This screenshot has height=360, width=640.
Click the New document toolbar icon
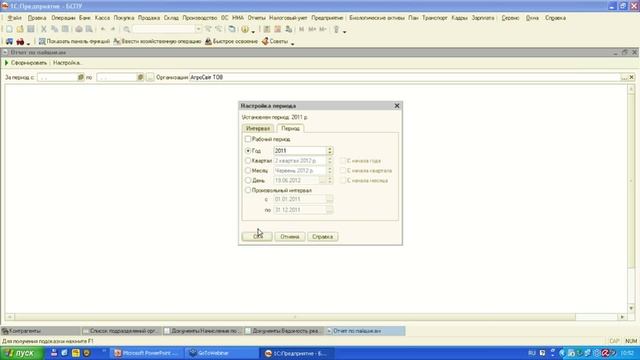pyautogui.click(x=9, y=29)
